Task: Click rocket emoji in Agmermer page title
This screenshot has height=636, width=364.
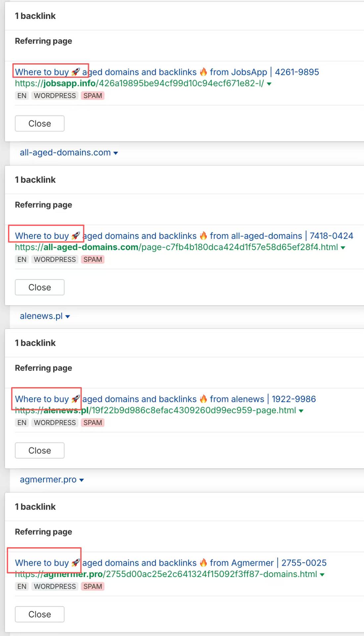Action: click(x=76, y=563)
